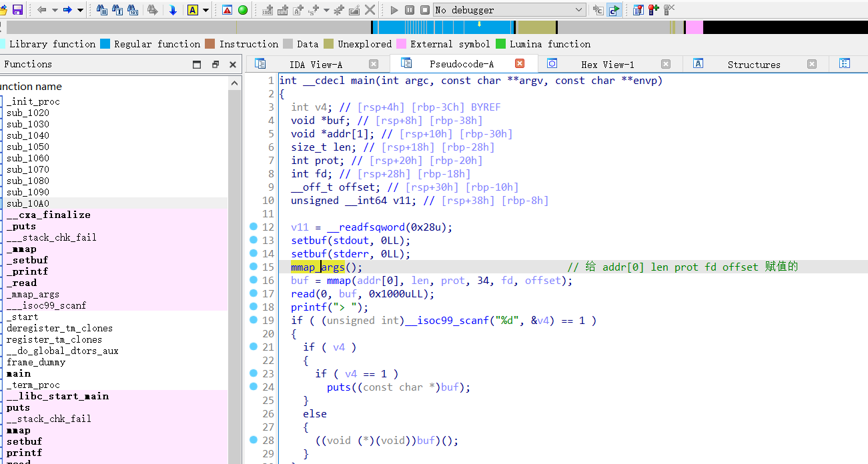
Task: Open the jump forward history dropdown
Action: (80, 10)
